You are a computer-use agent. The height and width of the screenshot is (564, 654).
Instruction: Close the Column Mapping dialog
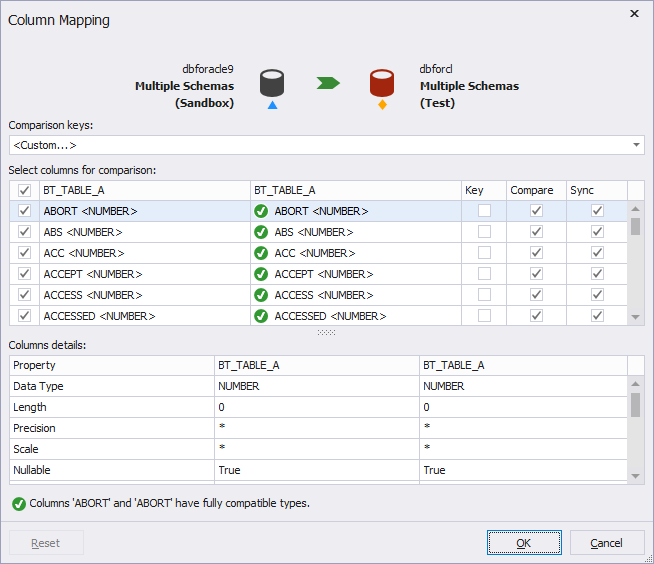634,13
